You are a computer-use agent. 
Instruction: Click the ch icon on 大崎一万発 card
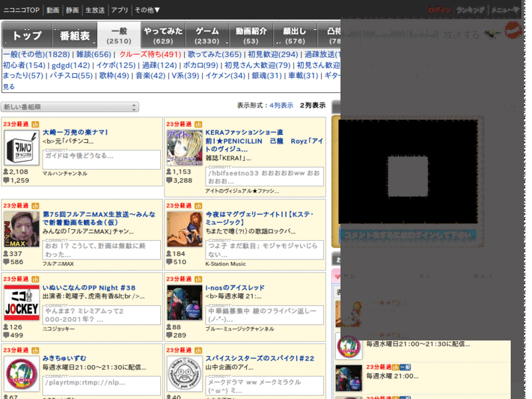pyautogui.click(x=35, y=124)
